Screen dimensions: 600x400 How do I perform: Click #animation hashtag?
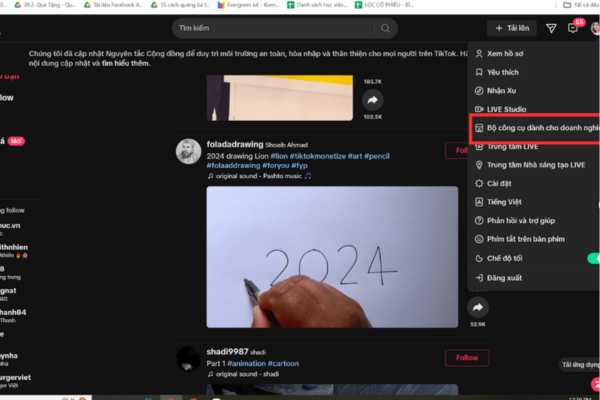click(x=246, y=364)
